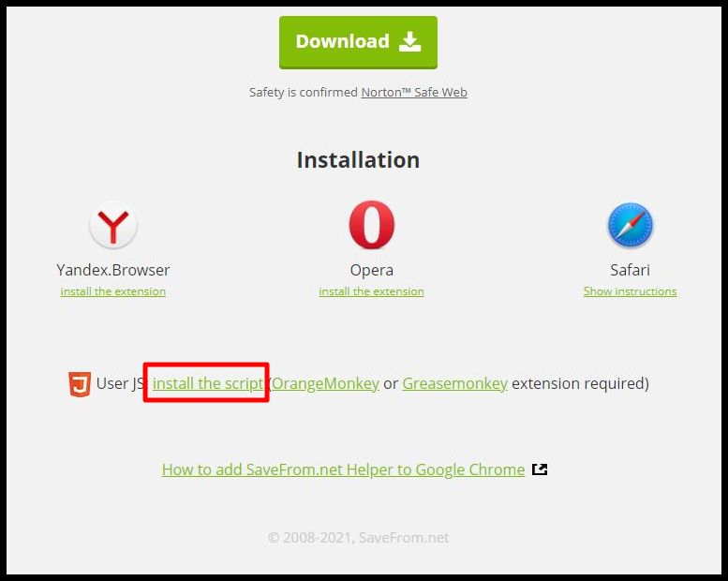Click the external link icon beside Chrome guide
Viewport: 728px width, 581px height.
pyautogui.click(x=540, y=469)
